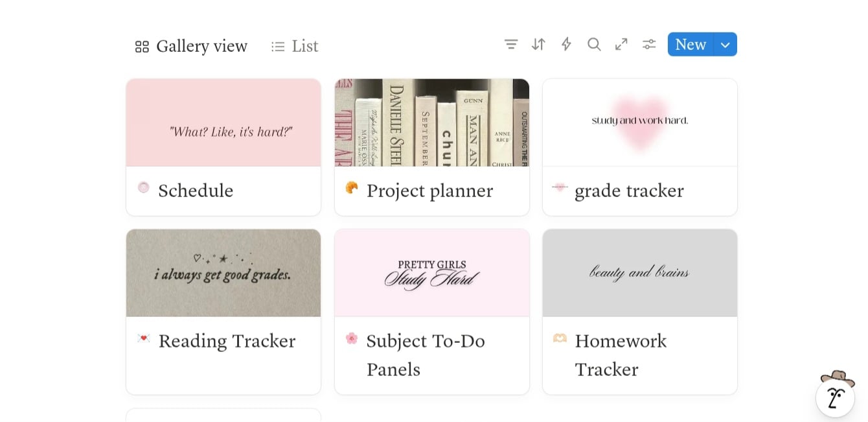This screenshot has width=868, height=422.
Task: Switch to the Gallery view tab
Action: click(192, 47)
